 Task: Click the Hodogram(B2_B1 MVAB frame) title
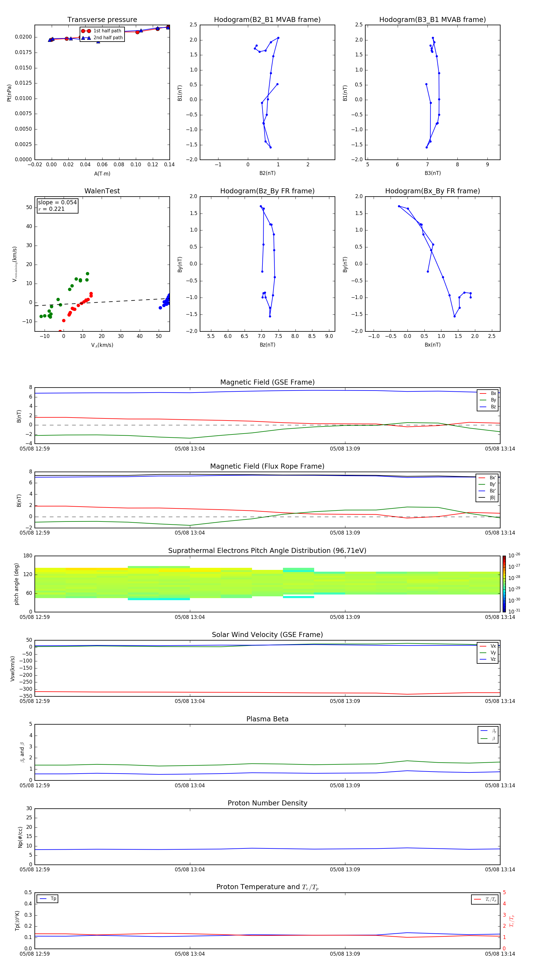[267, 20]
